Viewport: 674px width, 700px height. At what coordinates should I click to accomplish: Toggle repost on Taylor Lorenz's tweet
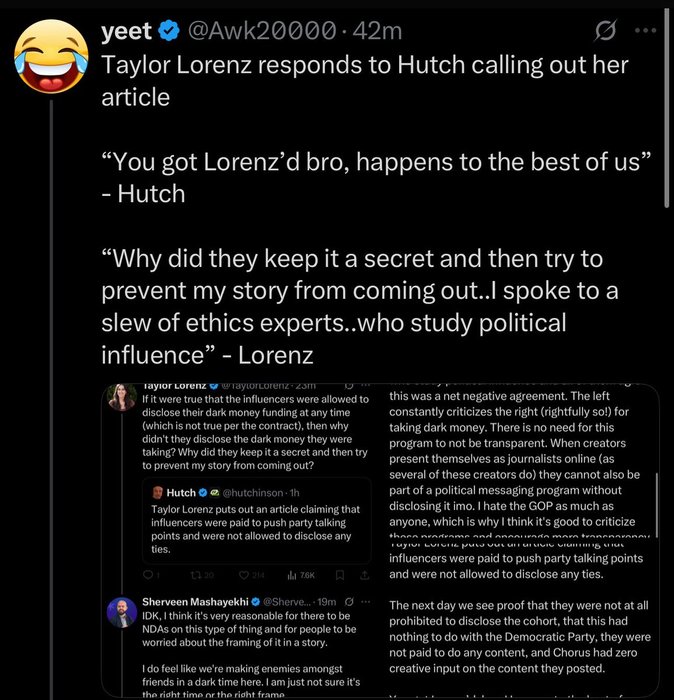pos(197,575)
